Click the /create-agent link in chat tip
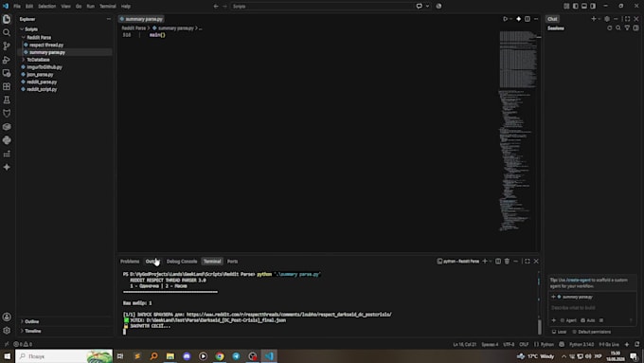The image size is (644, 363). [579, 280]
